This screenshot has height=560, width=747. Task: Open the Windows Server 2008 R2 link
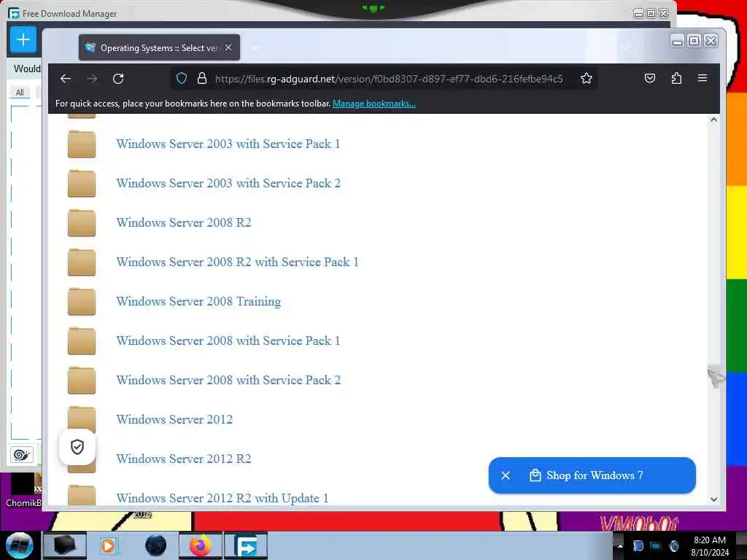point(183,222)
